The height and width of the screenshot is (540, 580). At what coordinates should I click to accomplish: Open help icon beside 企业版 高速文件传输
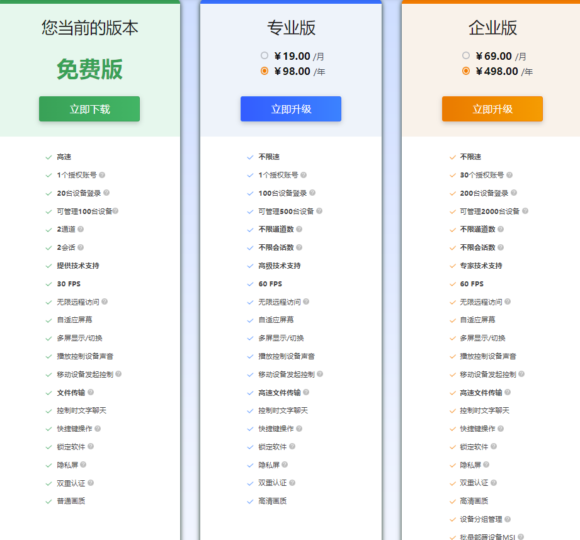[x=508, y=392]
